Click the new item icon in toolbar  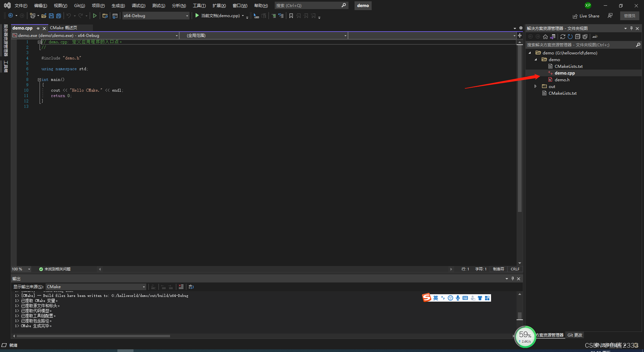point(33,16)
